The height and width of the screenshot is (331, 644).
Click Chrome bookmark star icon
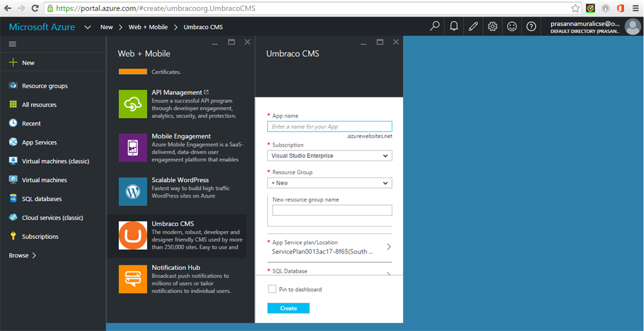tap(575, 8)
